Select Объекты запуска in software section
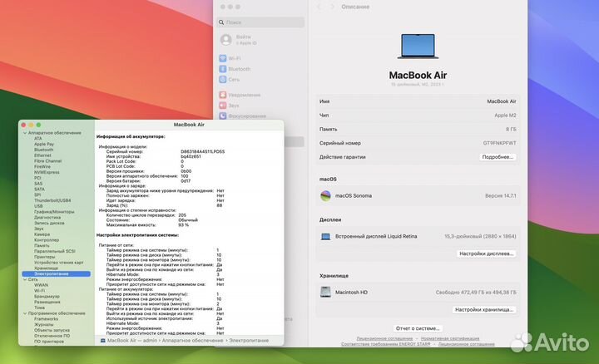The width and height of the screenshot is (599, 364). 52,330
